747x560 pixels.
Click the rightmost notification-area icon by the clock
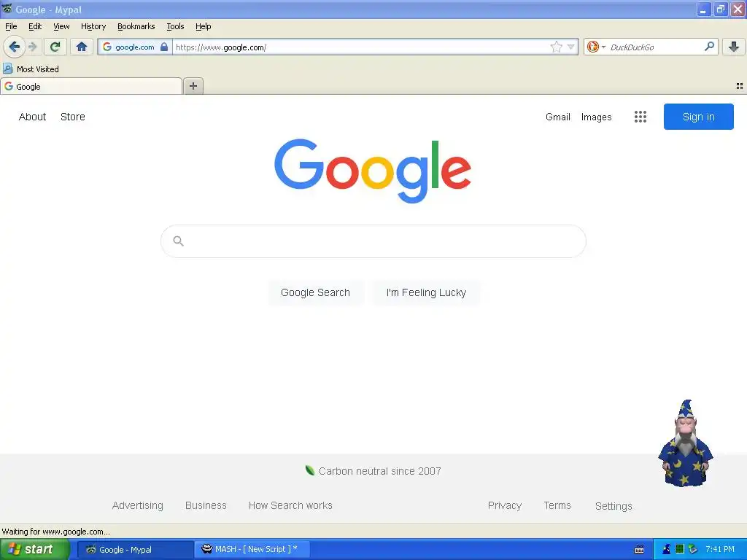click(x=693, y=550)
